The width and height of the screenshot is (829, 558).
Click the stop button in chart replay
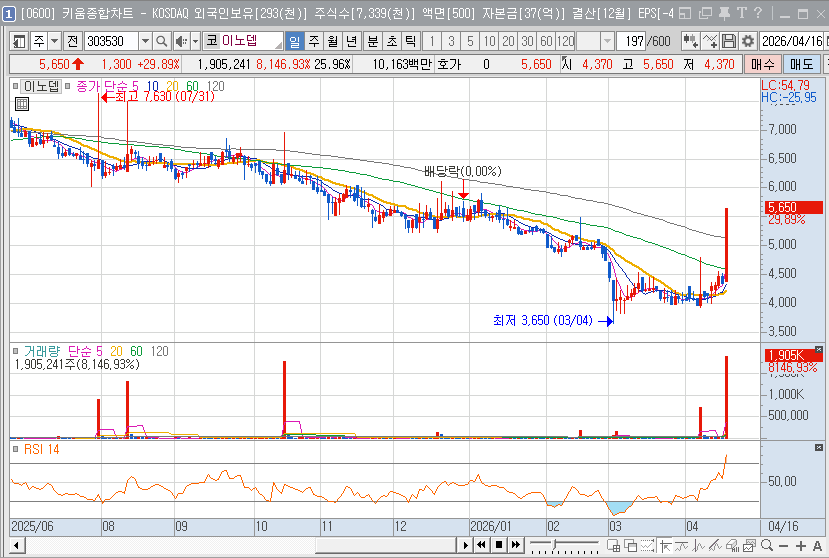[x=499, y=545]
